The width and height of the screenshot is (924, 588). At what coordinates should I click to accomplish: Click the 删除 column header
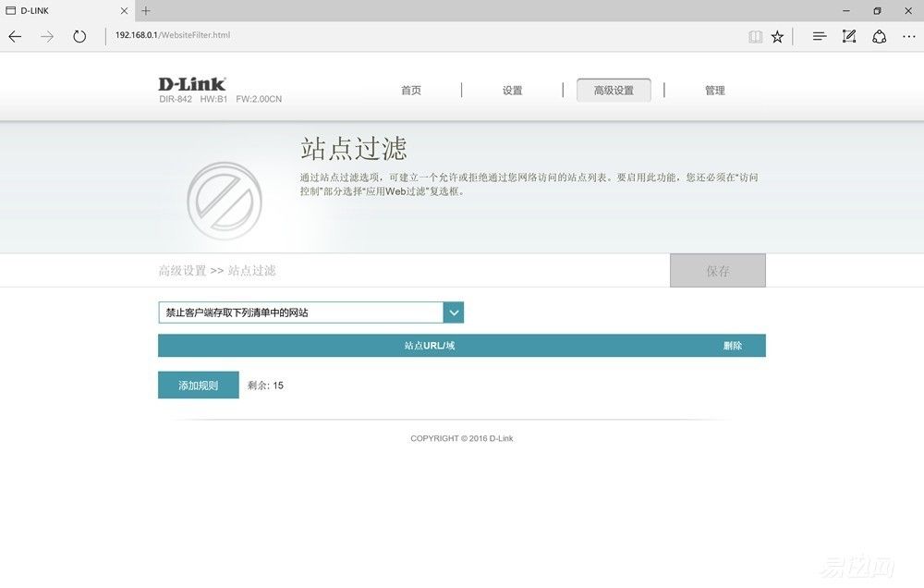click(x=733, y=346)
